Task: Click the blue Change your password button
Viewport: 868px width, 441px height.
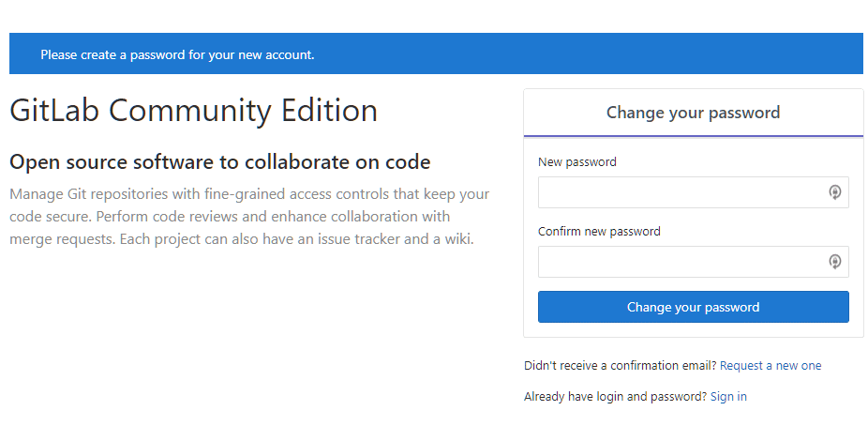Action: pos(693,307)
